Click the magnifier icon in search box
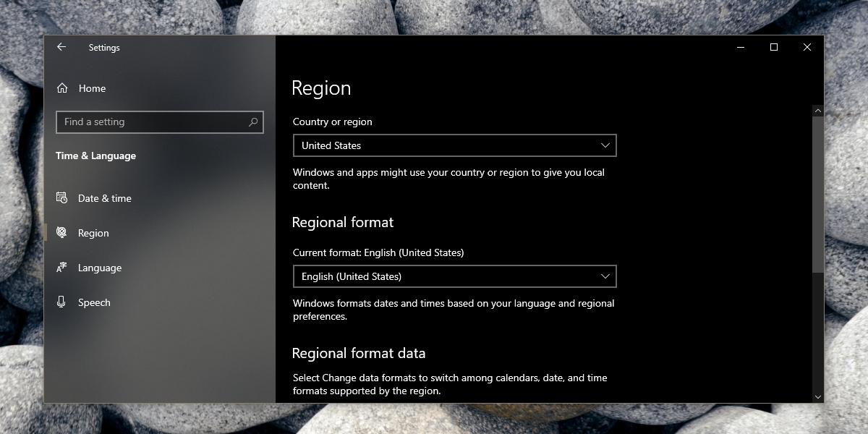The width and height of the screenshot is (868, 434). (253, 122)
